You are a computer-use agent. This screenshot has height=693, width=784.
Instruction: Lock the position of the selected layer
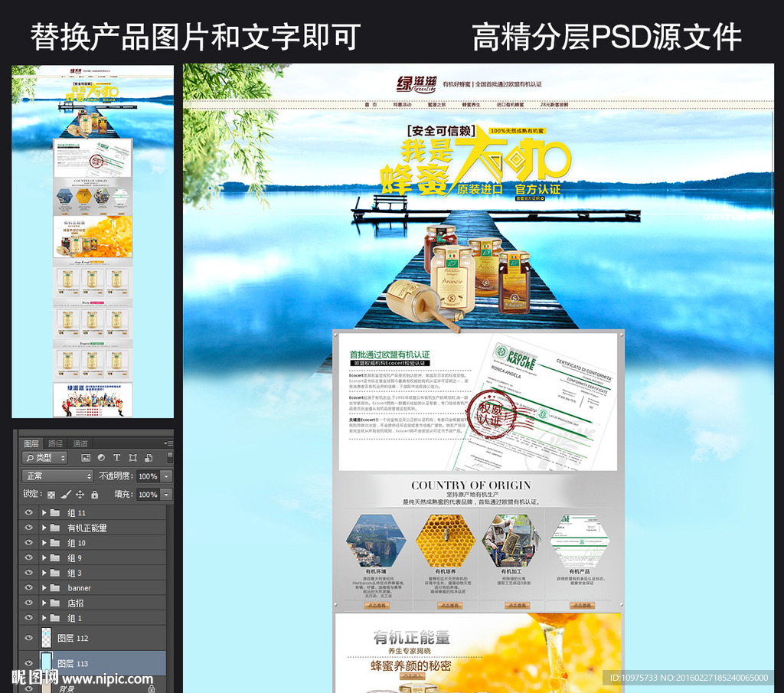(80, 495)
